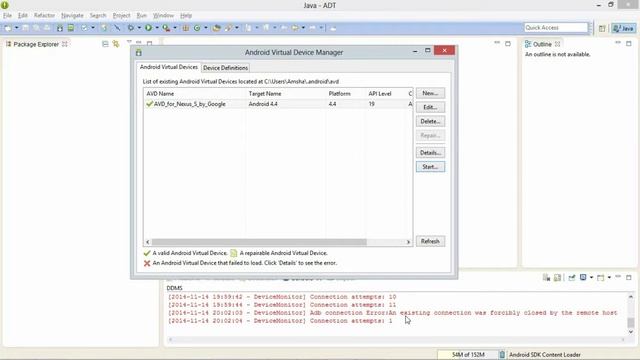The height and width of the screenshot is (360, 640).
Task: Toggle Link with Editor in Package Explorer
Action: tap(116, 44)
